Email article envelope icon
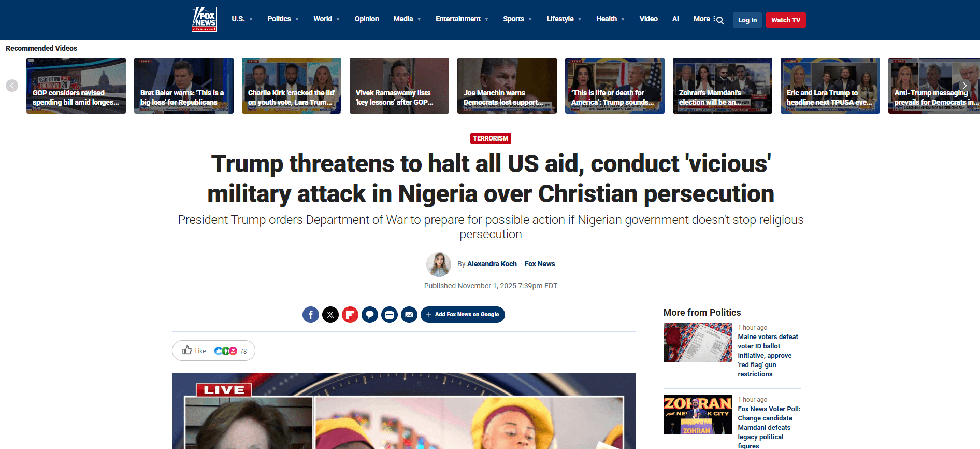This screenshot has width=980, height=449. click(409, 315)
